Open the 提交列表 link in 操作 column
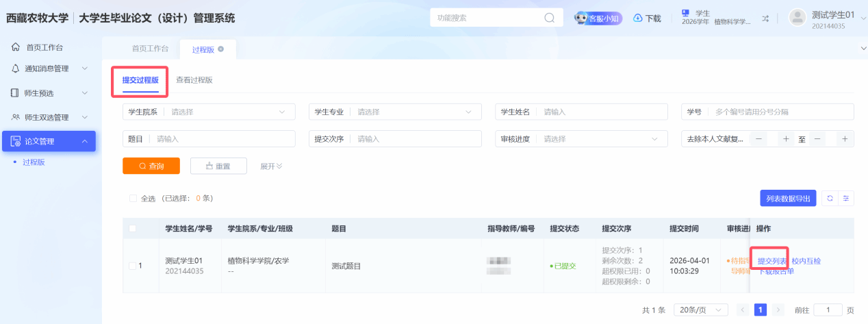Image resolution: width=868 pixels, height=324 pixels. pyautogui.click(x=771, y=261)
